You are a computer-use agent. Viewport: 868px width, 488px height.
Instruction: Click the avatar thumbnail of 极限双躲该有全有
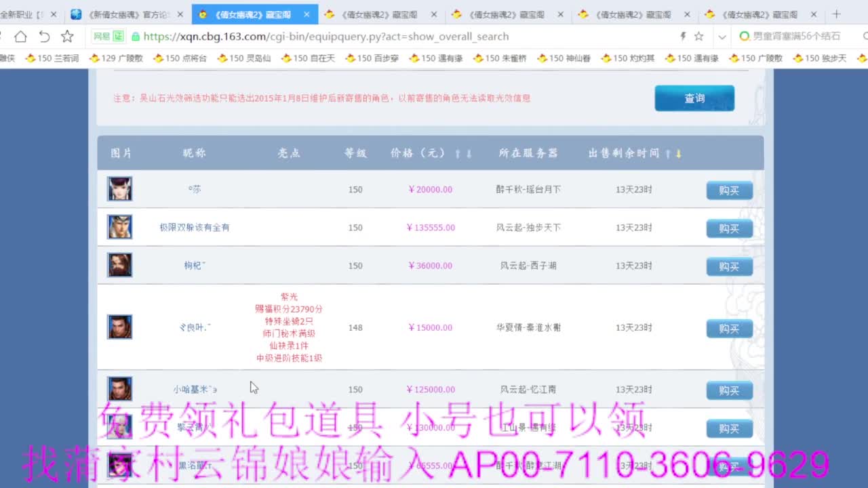click(119, 226)
